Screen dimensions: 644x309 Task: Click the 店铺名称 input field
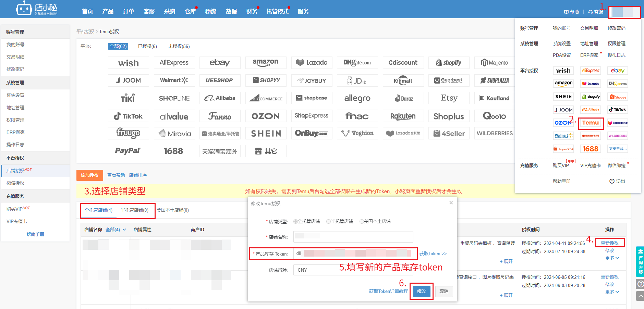353,237
